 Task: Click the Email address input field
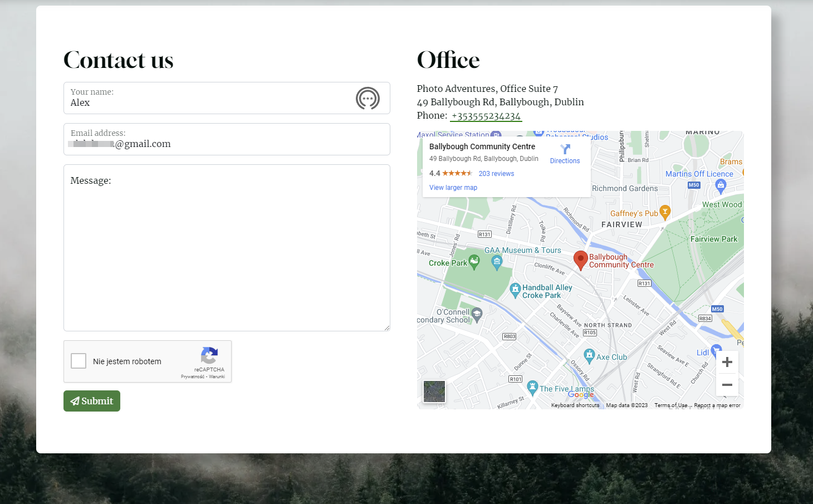pos(227,139)
